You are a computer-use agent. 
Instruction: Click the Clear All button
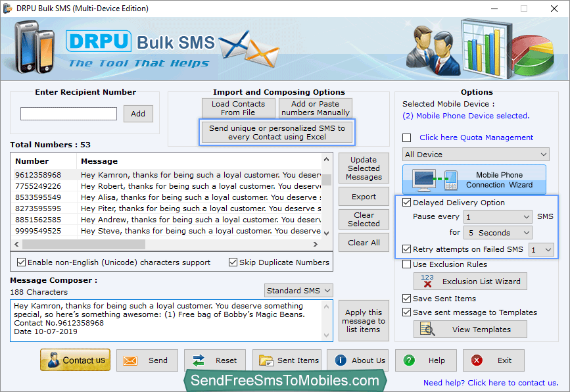coord(364,243)
